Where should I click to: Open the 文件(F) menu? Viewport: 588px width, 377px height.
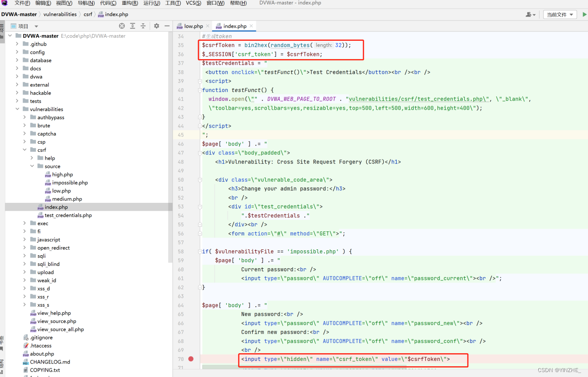(22, 3)
